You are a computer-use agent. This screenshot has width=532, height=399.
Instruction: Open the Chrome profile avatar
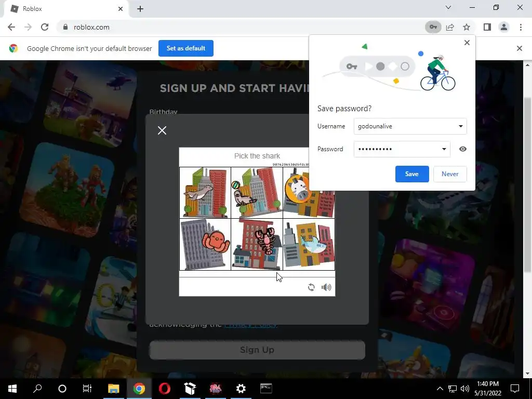click(504, 27)
